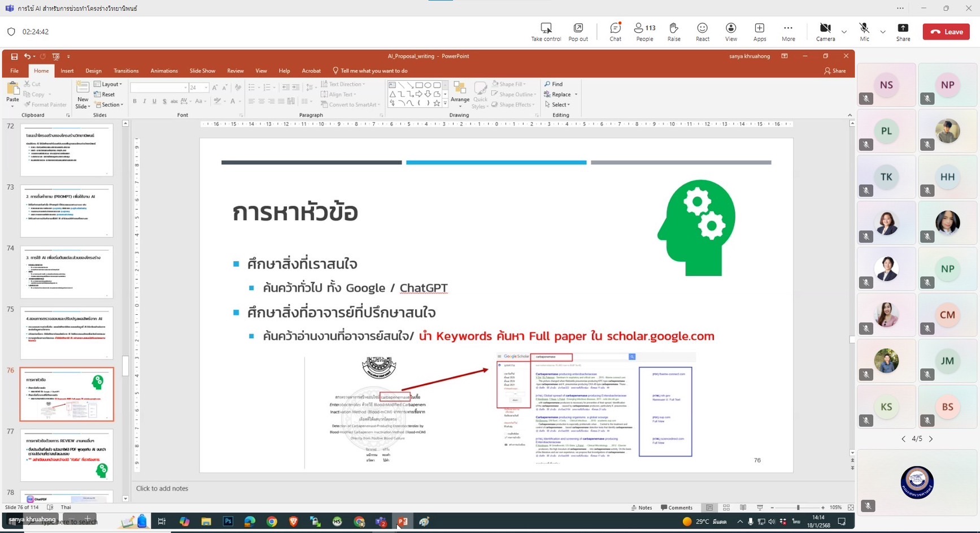Pop out the shared content window
The width and height of the screenshot is (980, 533).
pyautogui.click(x=578, y=32)
